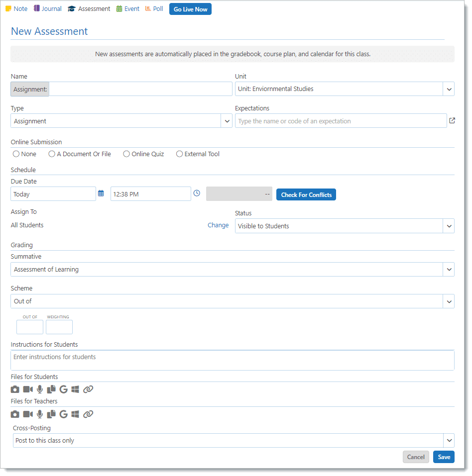Select A Document Or File submission option
The image size is (472, 476).
click(x=52, y=154)
